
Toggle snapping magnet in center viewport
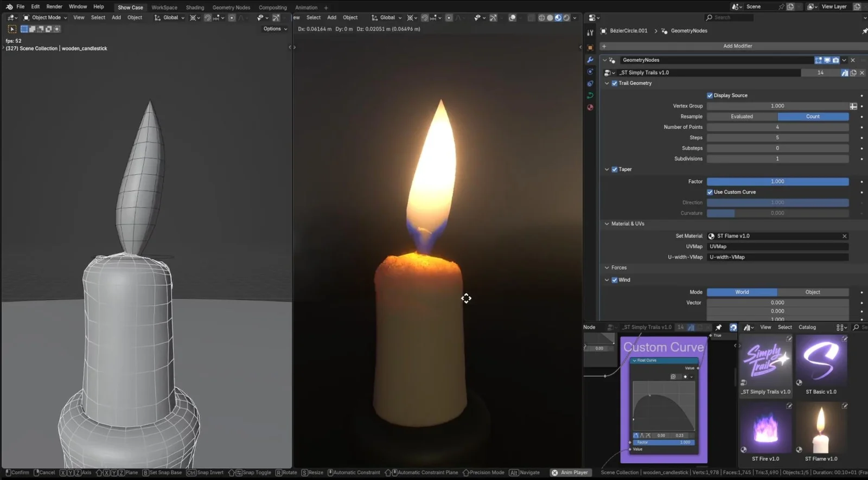click(425, 18)
